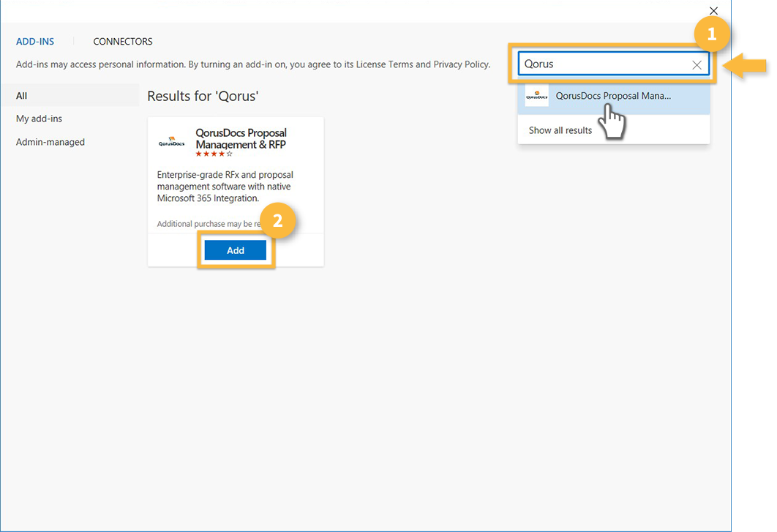This screenshot has width=777, height=532.
Task: Add the QorusDocs add-in
Action: click(x=236, y=250)
